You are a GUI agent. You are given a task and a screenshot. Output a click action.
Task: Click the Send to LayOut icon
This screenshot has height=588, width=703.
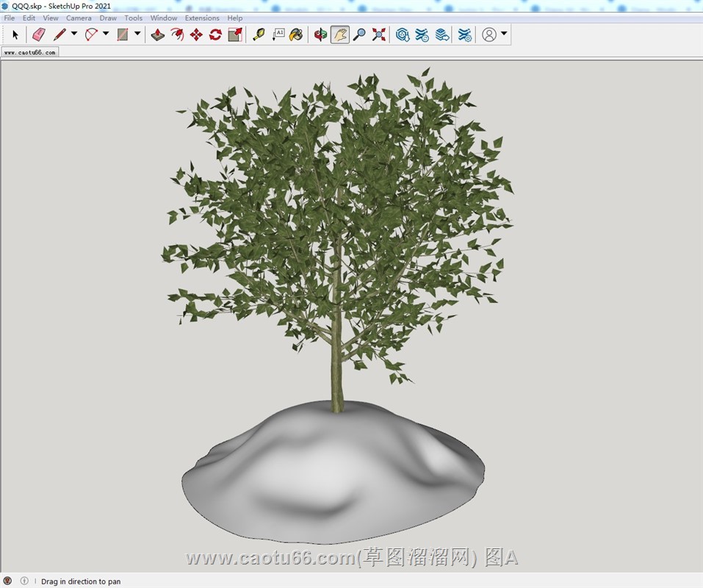pyautogui.click(x=441, y=35)
